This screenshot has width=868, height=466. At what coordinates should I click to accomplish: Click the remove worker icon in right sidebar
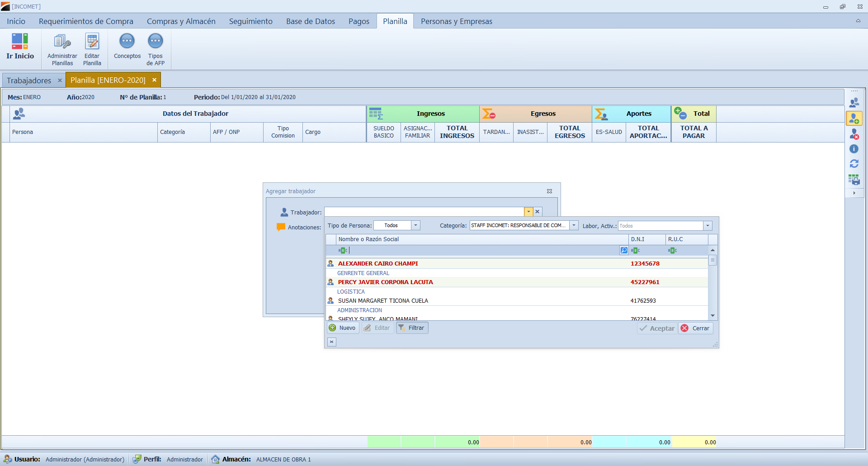[x=854, y=134]
